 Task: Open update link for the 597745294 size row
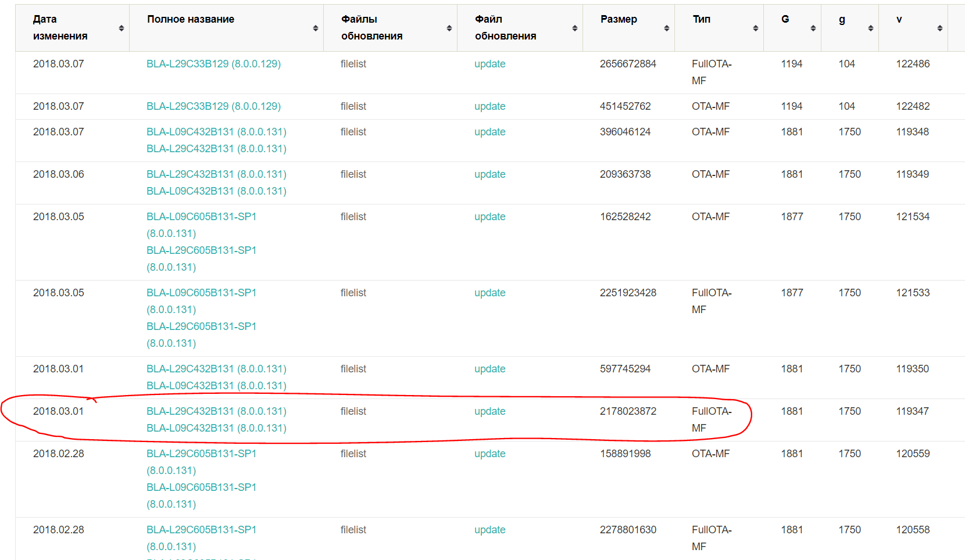(490, 369)
